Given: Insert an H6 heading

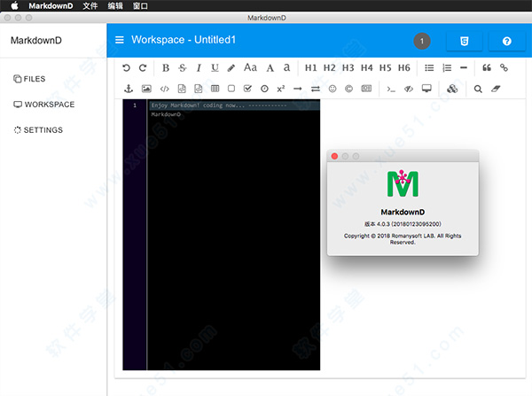Looking at the screenshot, I should coord(404,68).
